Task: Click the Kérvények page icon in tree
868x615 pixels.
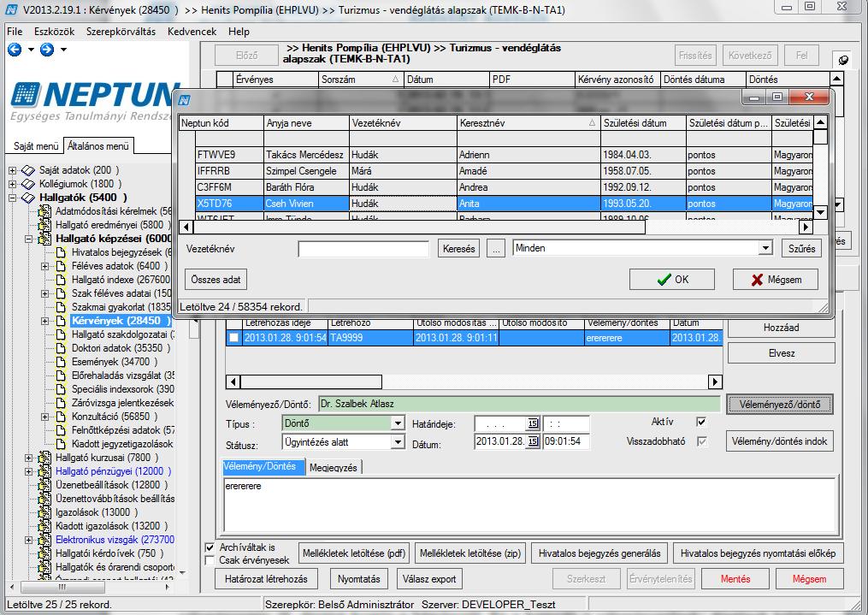Action: [x=61, y=321]
